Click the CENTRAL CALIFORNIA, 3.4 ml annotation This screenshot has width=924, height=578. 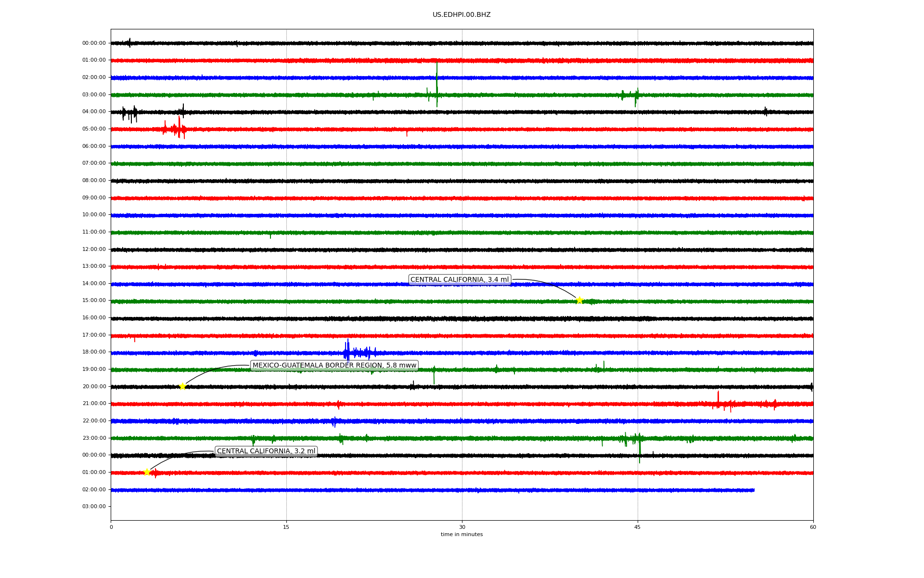[x=459, y=280]
